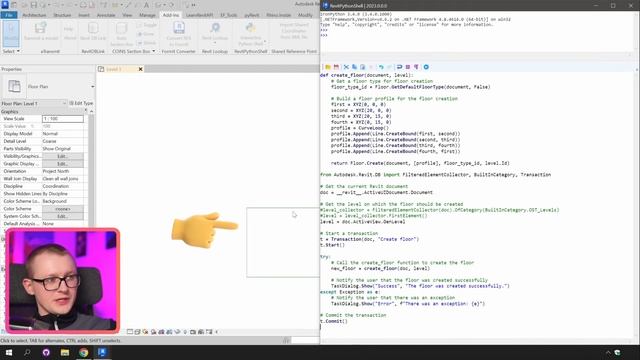640x360 pixels.
Task: Click the copy icon in RevitPythonShell
Action: (x=354, y=67)
